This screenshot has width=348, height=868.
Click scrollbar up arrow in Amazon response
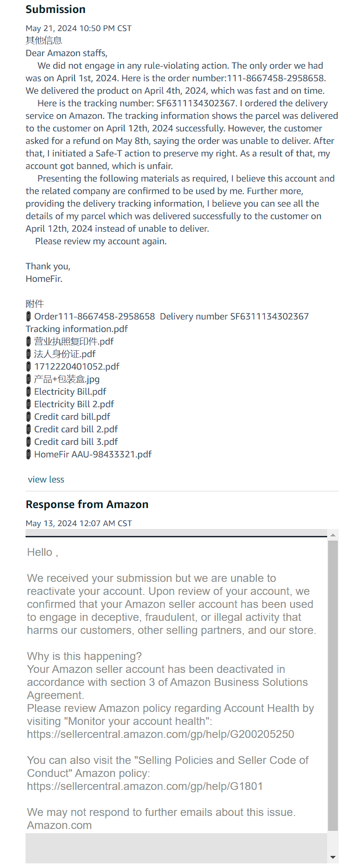333,535
